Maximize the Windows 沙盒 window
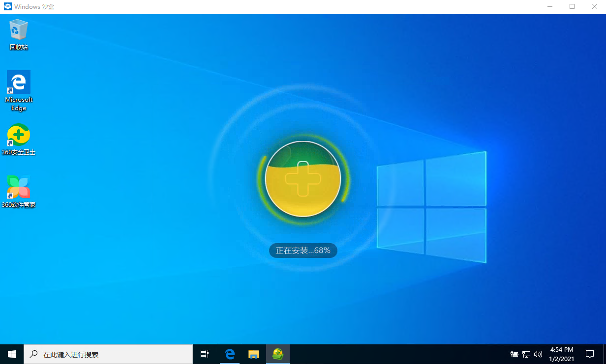Image resolution: width=606 pixels, height=364 pixels. (x=572, y=7)
